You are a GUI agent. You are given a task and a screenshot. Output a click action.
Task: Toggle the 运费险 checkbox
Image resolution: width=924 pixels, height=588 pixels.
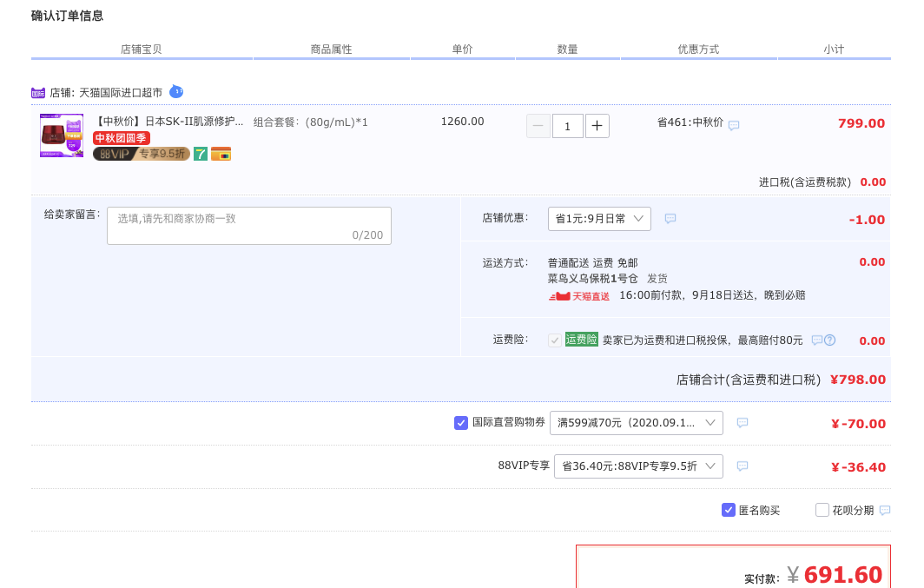click(x=555, y=340)
